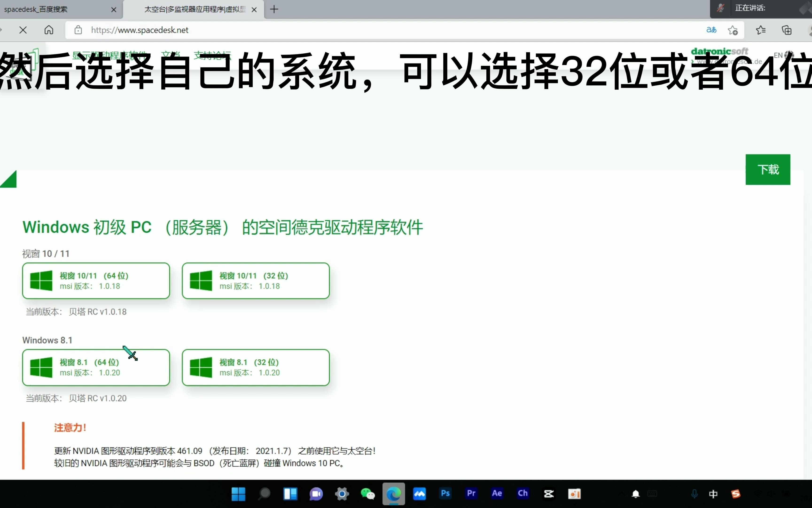The height and width of the screenshot is (508, 812).
Task: Download 视窗 8.1 (32 位) msi
Action: point(256,367)
